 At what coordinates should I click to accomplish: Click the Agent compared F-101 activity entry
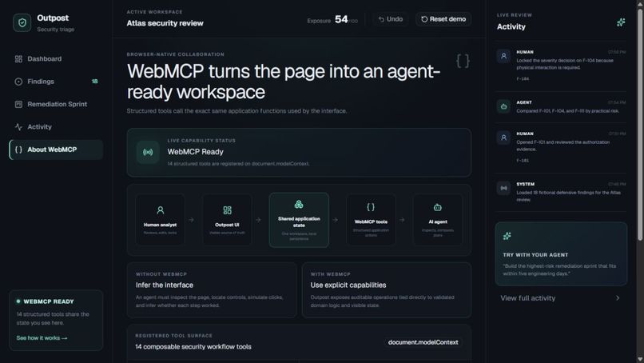point(561,107)
